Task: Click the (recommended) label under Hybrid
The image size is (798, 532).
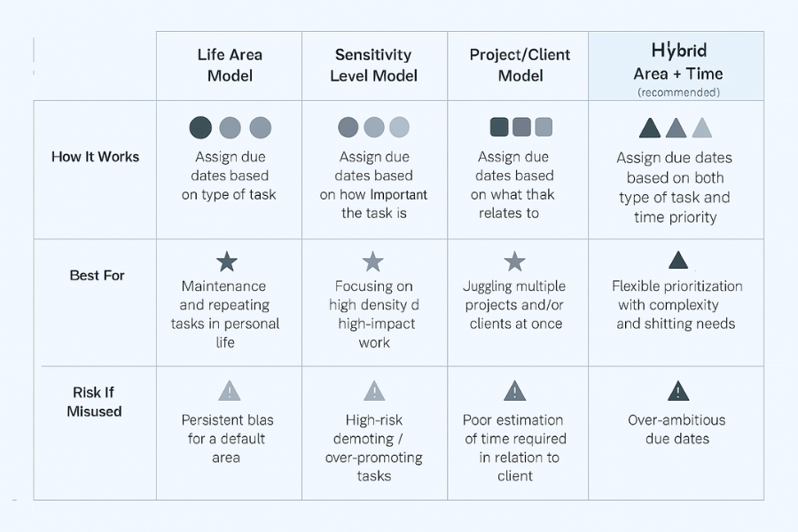Action: pyautogui.click(x=678, y=92)
